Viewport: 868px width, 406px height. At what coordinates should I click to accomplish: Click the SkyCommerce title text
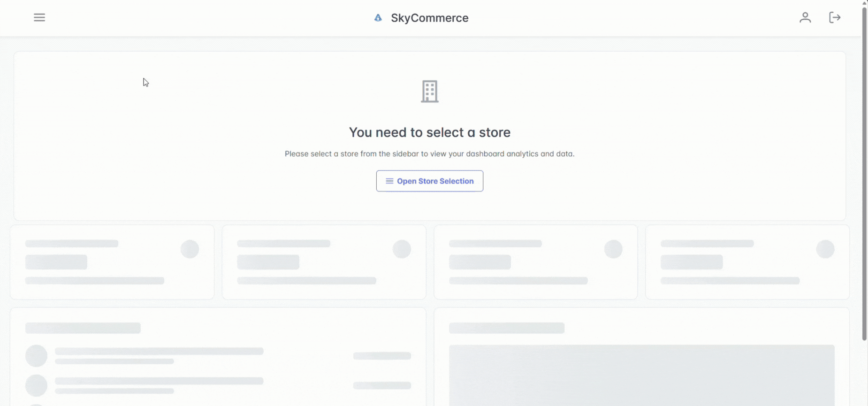(x=430, y=18)
